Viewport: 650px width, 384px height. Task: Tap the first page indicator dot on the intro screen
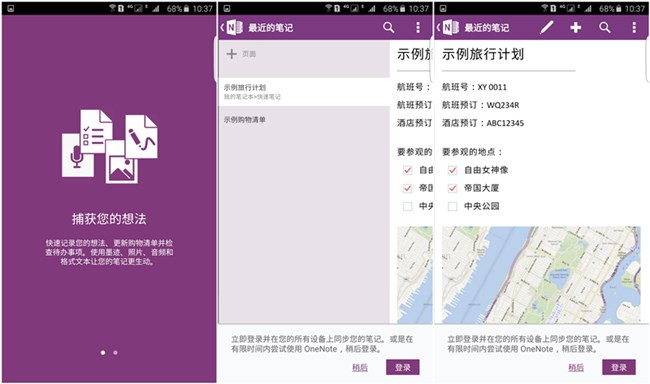pos(103,352)
